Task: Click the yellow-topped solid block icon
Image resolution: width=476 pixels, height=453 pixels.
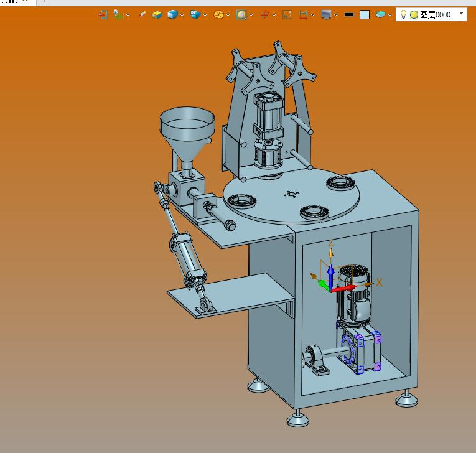Action: click(157, 14)
